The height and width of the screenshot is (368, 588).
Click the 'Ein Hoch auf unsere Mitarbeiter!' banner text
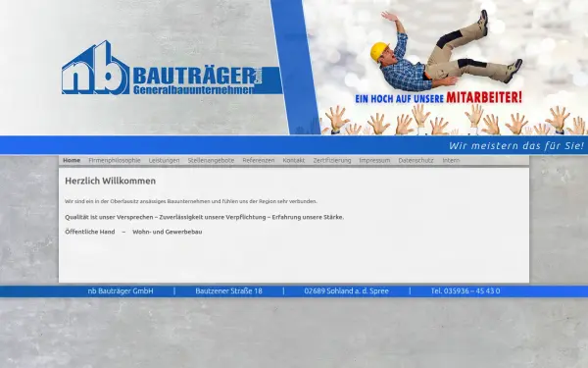point(438,98)
